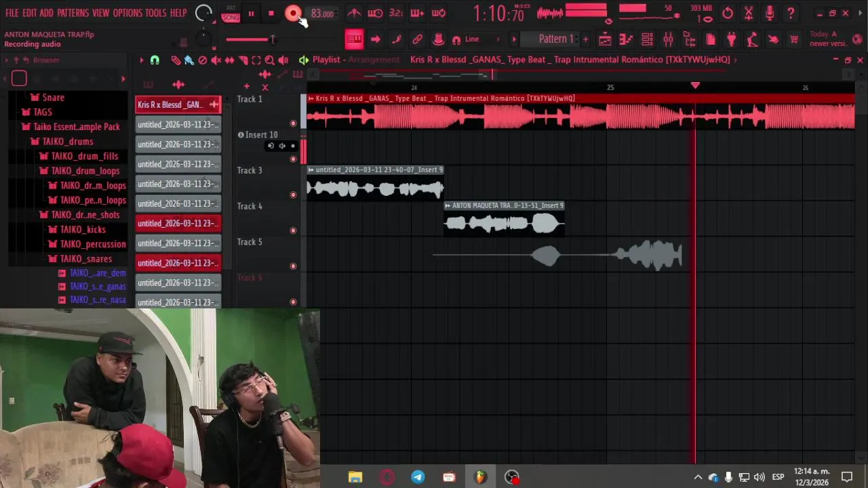This screenshot has width=868, height=488.
Task: Expand the TAIKO_percussion folder
Action: click(x=86, y=244)
